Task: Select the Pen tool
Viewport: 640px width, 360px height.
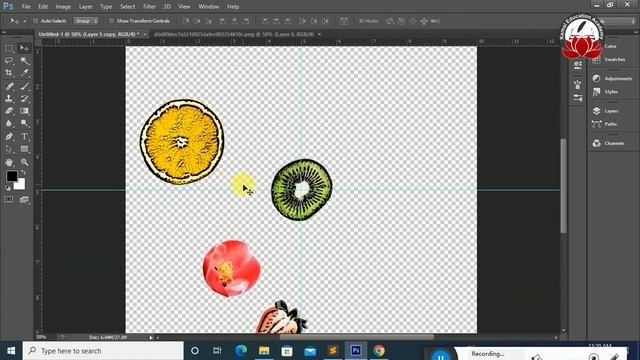Action: tap(9, 136)
